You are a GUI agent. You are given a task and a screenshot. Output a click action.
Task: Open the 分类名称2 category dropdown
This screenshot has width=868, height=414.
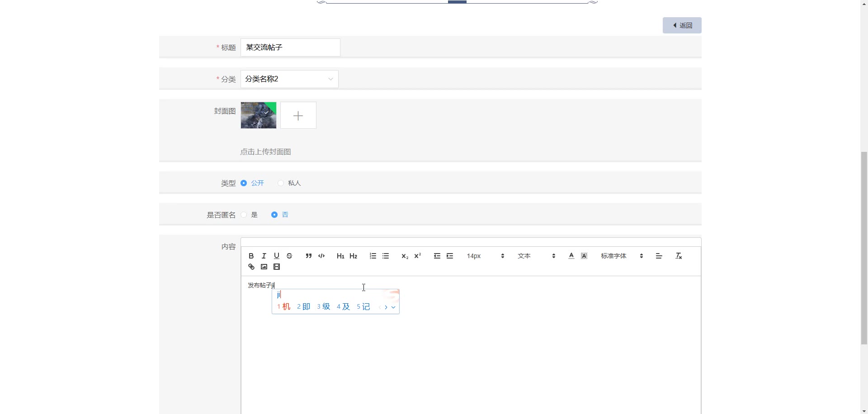tap(289, 79)
